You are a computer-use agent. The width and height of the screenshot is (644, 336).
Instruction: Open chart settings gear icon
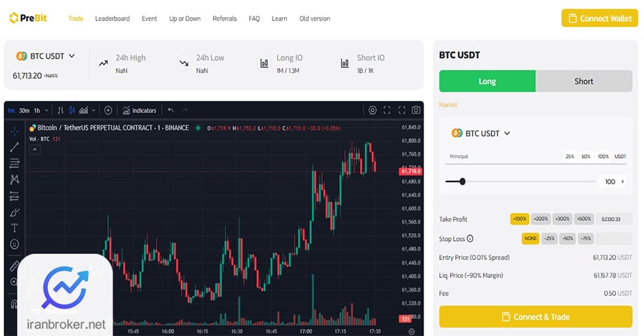(373, 110)
